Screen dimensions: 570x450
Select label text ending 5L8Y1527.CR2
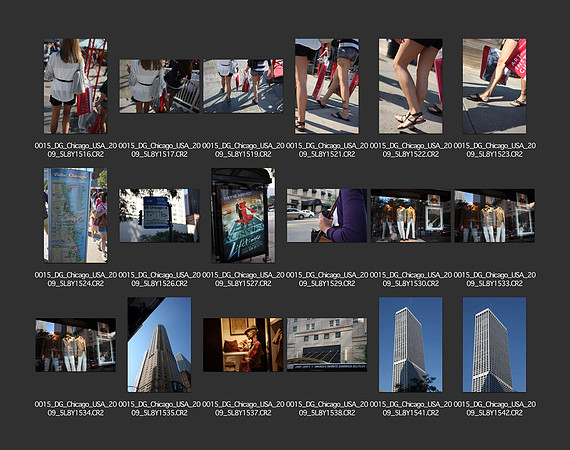tap(243, 279)
